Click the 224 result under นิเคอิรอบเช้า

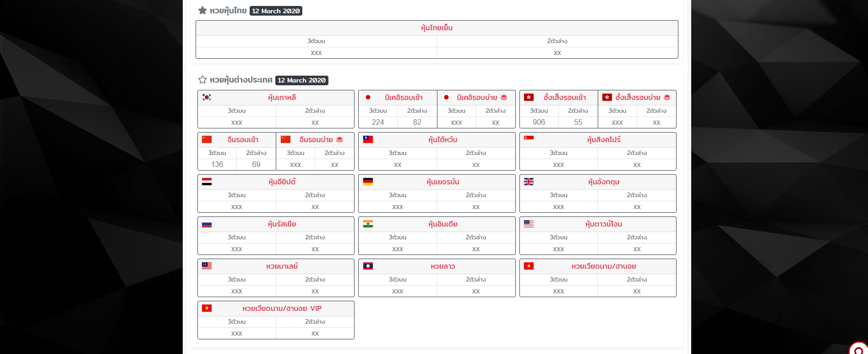(378, 122)
